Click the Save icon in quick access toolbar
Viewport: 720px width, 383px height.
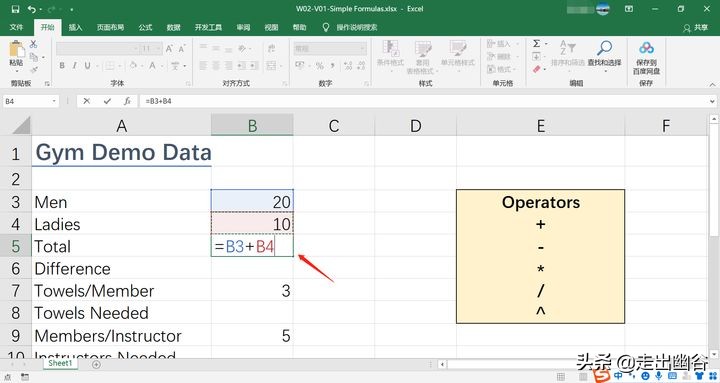click(15, 9)
